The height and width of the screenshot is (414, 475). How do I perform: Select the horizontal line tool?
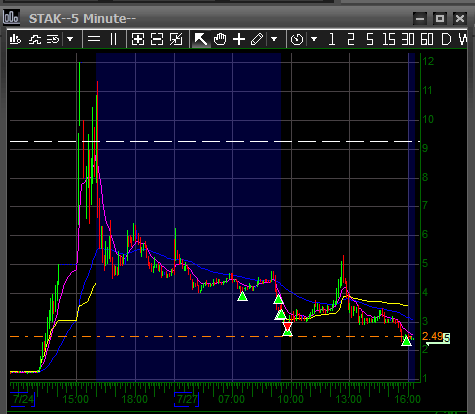tap(94, 39)
